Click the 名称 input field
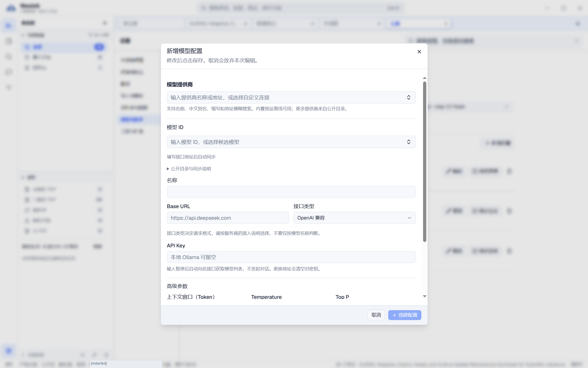Image resolution: width=588 pixels, height=368 pixels. click(291, 192)
